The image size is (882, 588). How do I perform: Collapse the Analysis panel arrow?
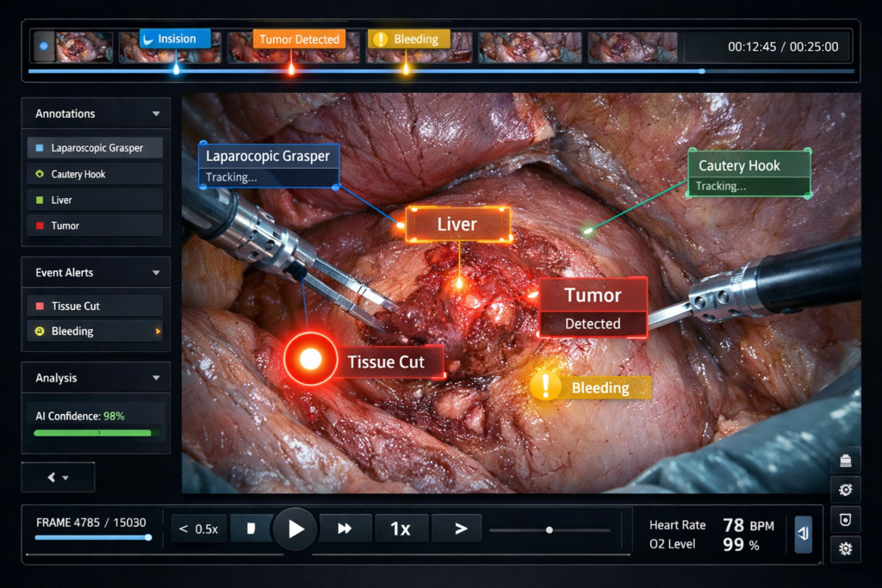(x=156, y=378)
